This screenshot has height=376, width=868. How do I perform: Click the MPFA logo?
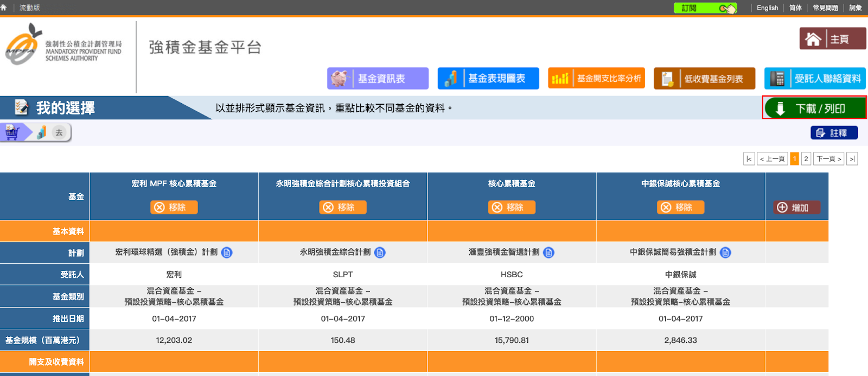pyautogui.click(x=63, y=45)
